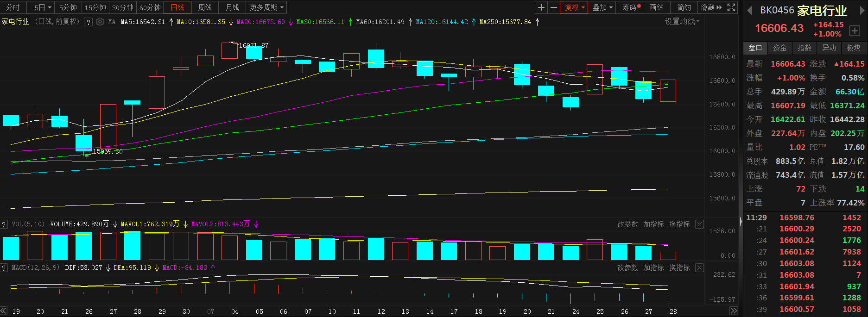Viewport: 868px width, 317px height.
Task: Open the 复权 adjustment dropdown
Action: 575,7
